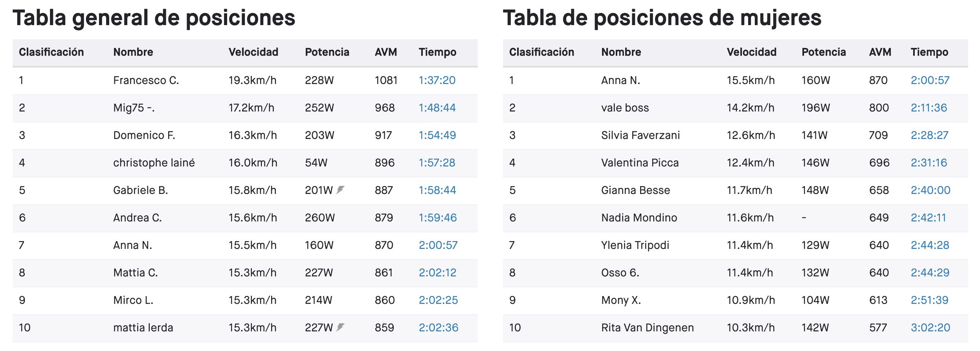Click the 2:02:12 time for Mattia C.

[438, 273]
